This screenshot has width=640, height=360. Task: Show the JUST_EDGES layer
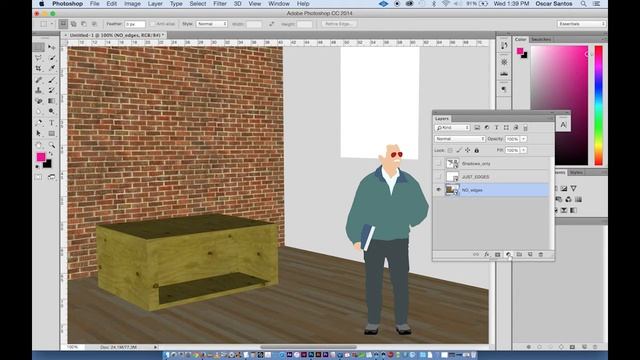[439, 177]
